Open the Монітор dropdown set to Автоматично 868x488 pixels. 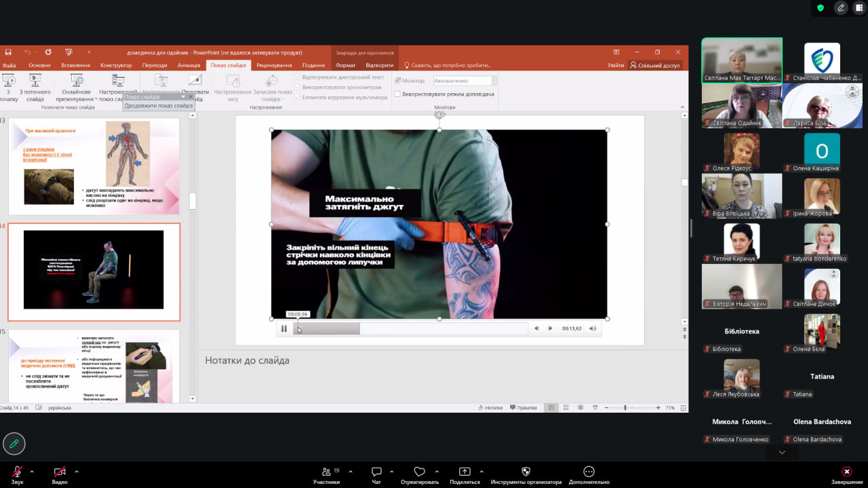(x=465, y=81)
